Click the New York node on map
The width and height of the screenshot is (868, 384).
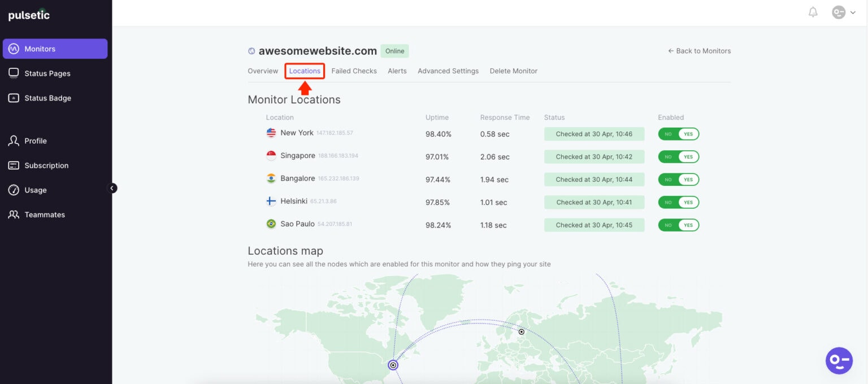(x=393, y=365)
